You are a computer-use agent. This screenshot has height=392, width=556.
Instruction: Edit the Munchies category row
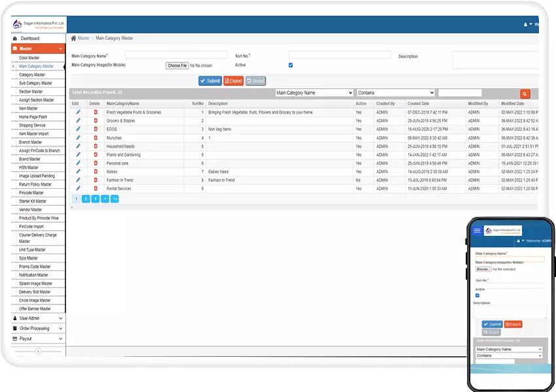tap(78, 137)
